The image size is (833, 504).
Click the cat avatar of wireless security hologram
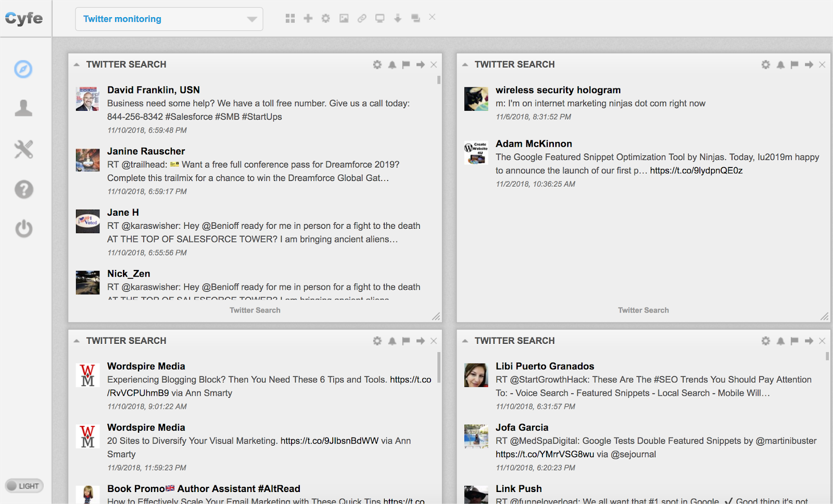click(476, 99)
